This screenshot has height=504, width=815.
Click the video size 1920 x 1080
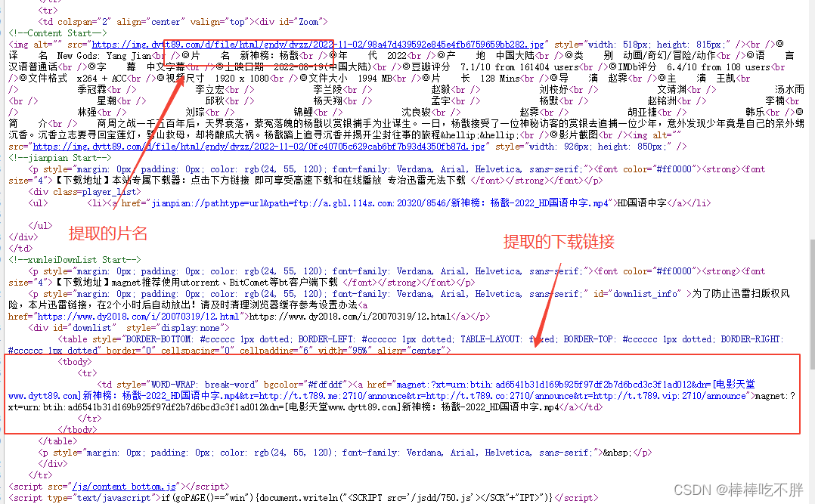[x=240, y=79]
